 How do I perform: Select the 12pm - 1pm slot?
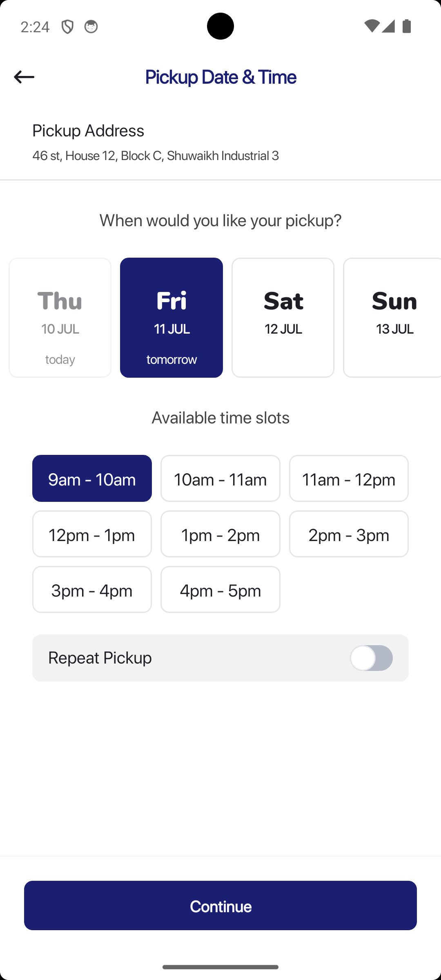point(92,534)
